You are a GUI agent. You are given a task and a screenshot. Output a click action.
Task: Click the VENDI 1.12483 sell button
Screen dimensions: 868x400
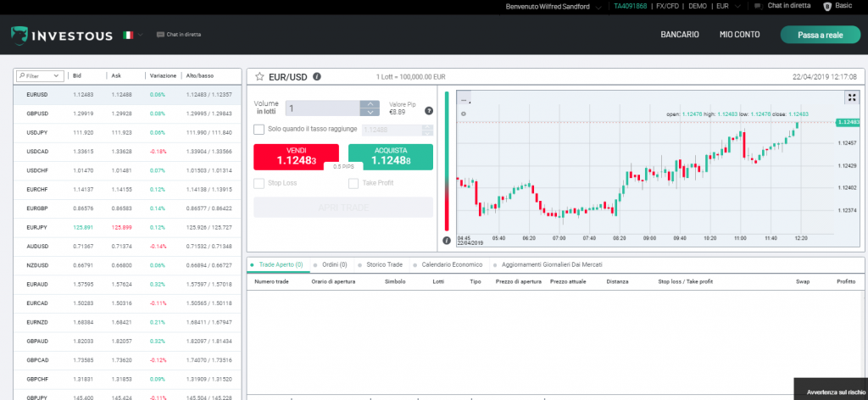296,157
